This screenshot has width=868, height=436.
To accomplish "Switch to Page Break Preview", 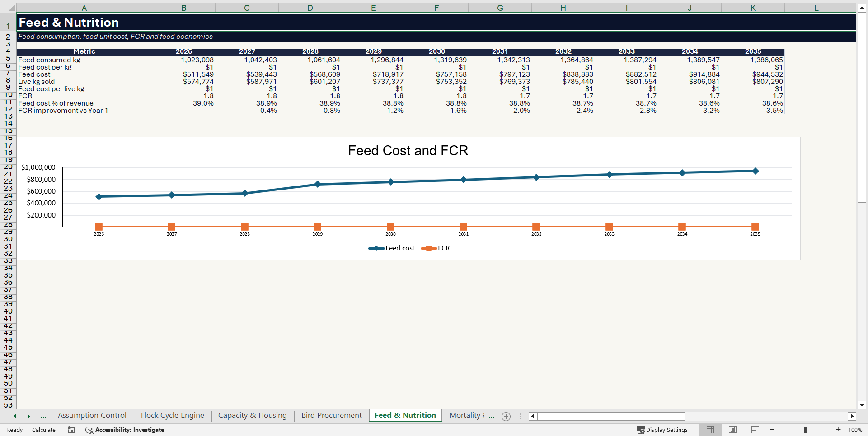I will coord(755,430).
